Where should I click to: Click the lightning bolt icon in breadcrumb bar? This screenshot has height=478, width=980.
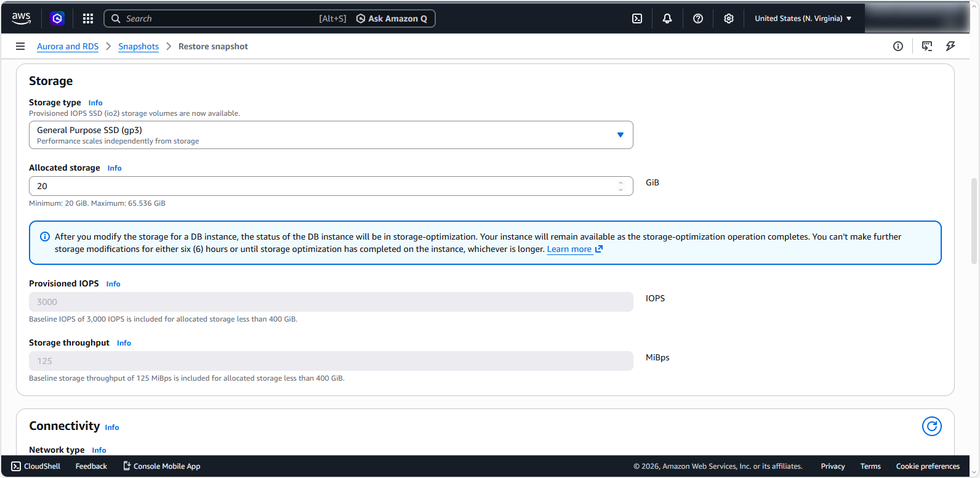(950, 46)
